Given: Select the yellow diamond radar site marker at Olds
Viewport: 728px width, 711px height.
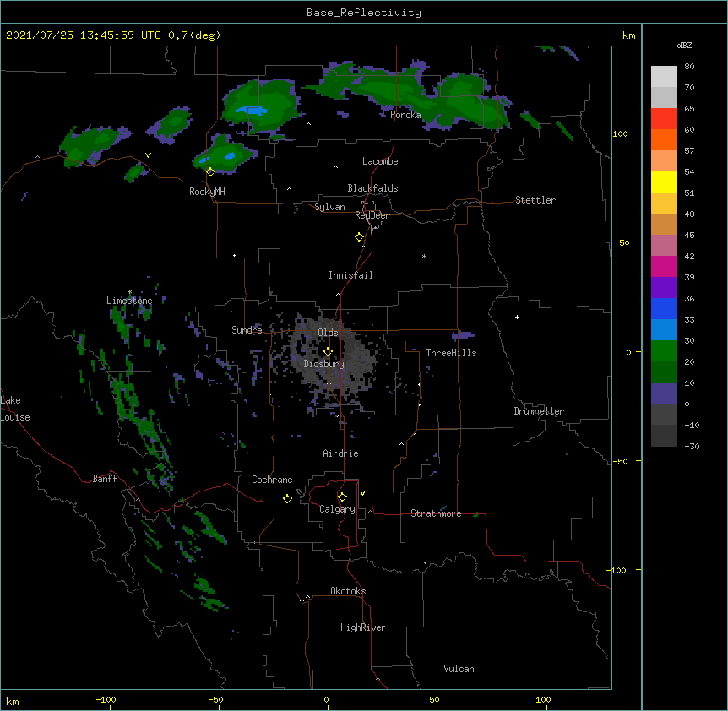Looking at the screenshot, I should [x=328, y=351].
